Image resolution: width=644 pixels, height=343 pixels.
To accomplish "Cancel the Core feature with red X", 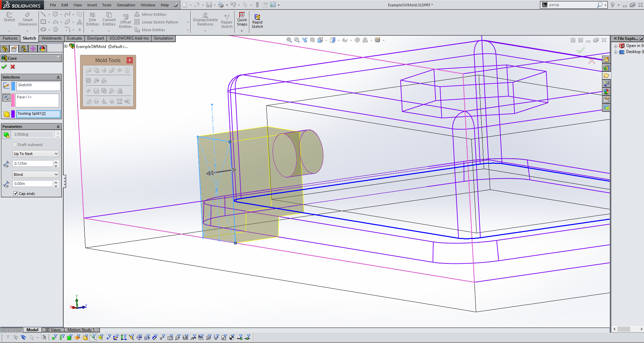I will pyautogui.click(x=13, y=67).
